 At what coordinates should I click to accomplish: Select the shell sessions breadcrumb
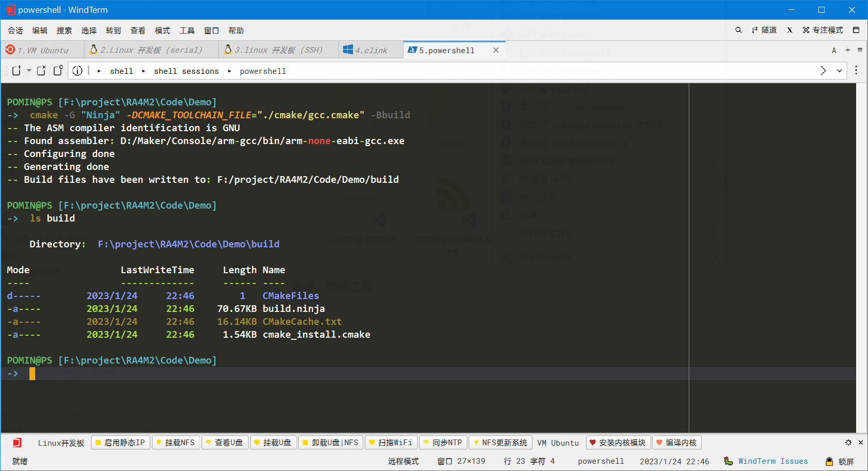point(186,71)
